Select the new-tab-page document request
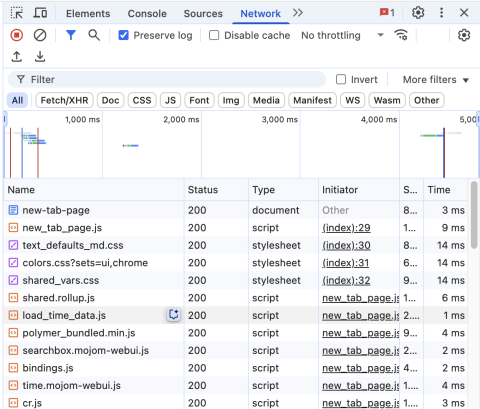This screenshot has width=480, height=409. [235, 210]
